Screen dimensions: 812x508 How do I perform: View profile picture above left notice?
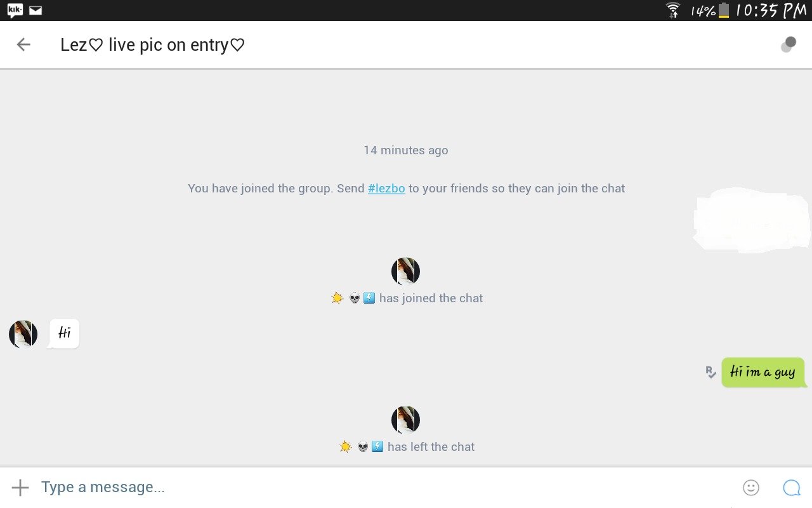(405, 420)
